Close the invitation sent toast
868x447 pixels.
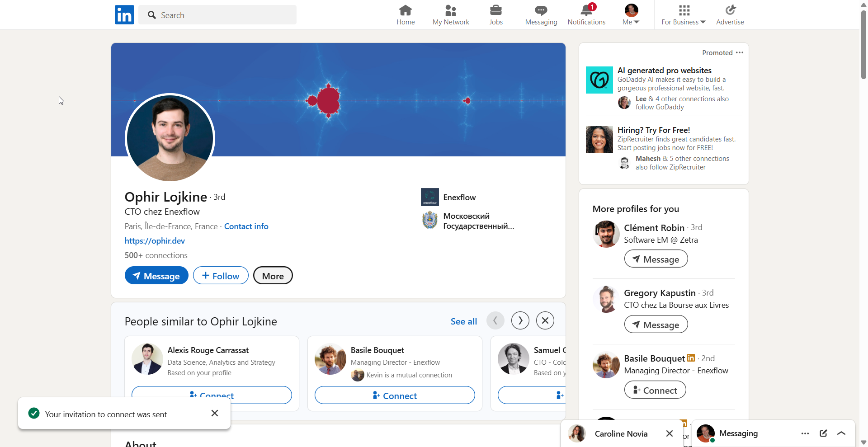click(215, 413)
